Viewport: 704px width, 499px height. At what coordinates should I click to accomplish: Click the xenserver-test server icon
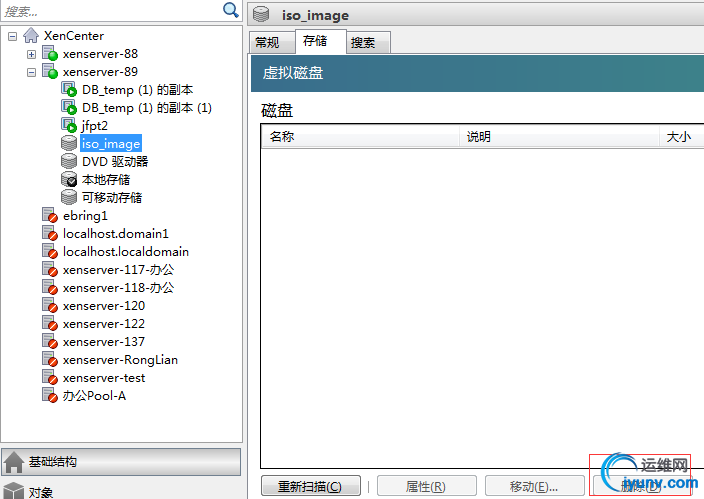tap(50, 377)
